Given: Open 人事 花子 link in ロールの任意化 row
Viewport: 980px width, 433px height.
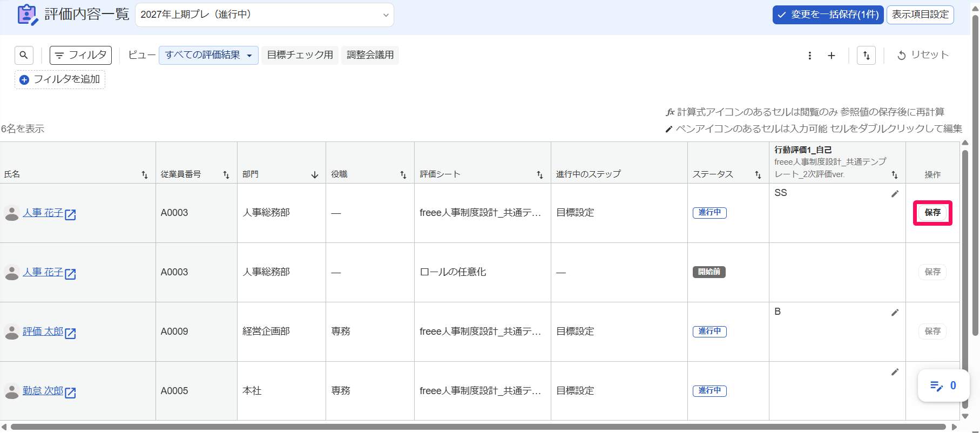Looking at the screenshot, I should pos(43,272).
